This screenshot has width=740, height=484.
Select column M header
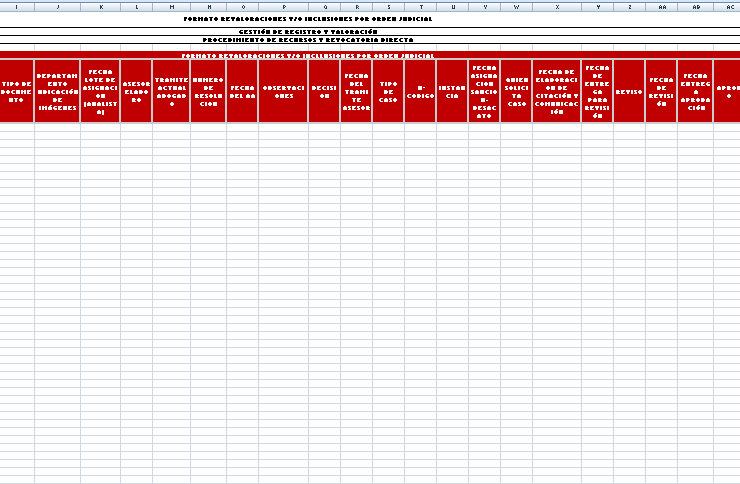click(171, 7)
